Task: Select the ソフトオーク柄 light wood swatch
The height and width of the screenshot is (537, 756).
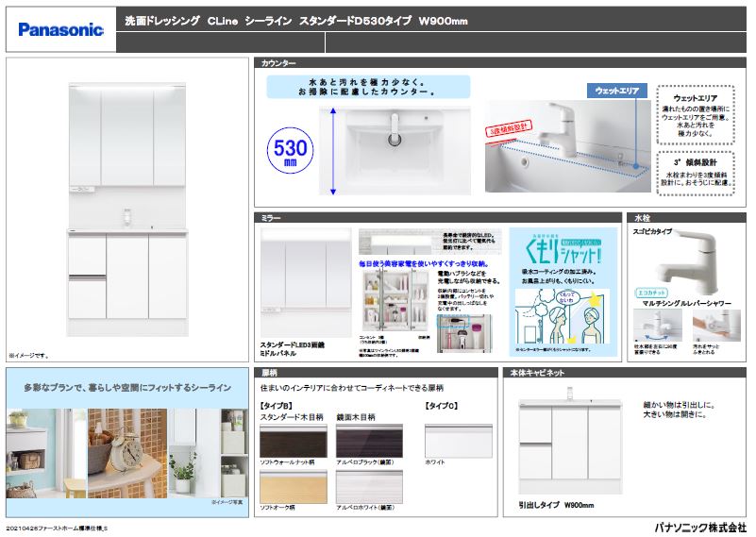Action: pyautogui.click(x=294, y=487)
